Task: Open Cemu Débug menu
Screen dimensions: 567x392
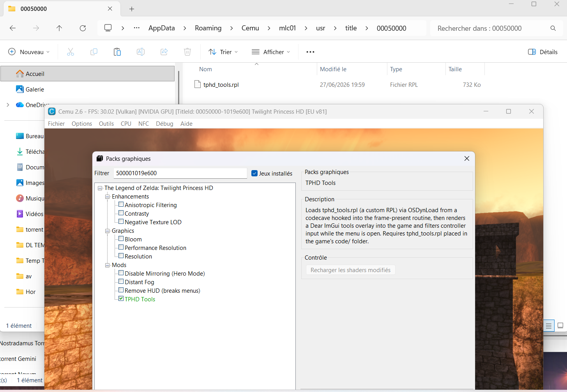Action: (x=164, y=123)
